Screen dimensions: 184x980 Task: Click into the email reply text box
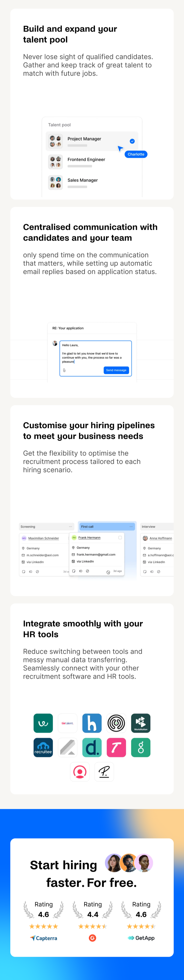(x=95, y=355)
